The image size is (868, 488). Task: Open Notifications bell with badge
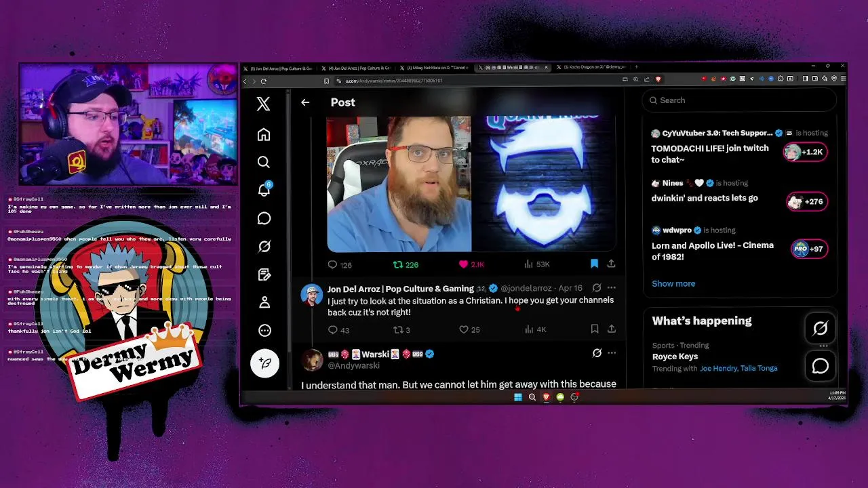point(264,190)
